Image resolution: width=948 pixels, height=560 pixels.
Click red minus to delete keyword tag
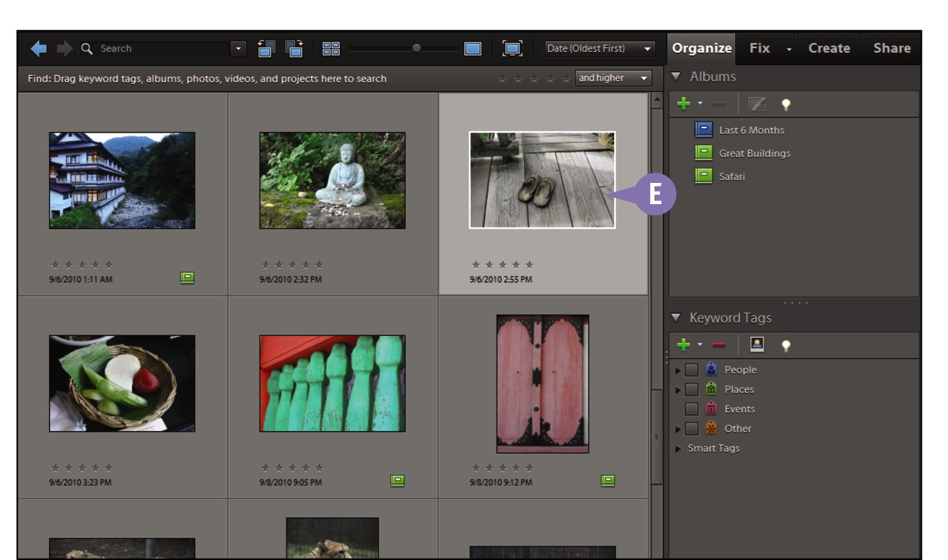coord(719,345)
